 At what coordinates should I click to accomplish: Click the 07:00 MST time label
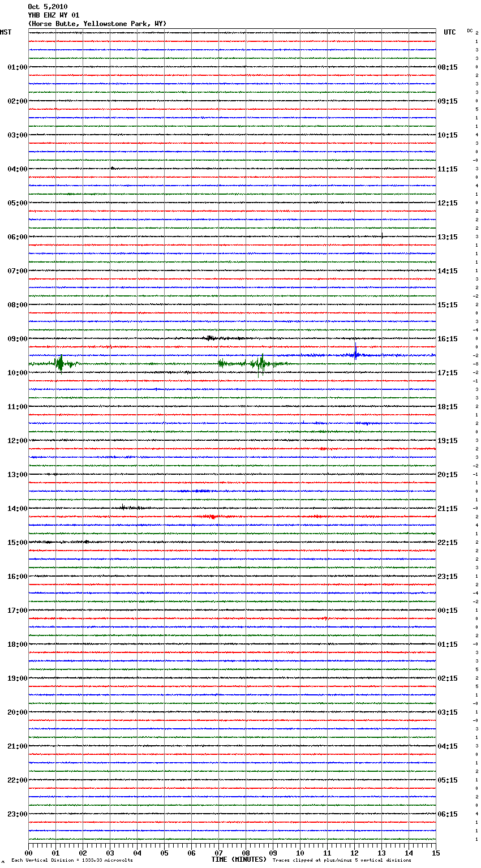click(18, 271)
